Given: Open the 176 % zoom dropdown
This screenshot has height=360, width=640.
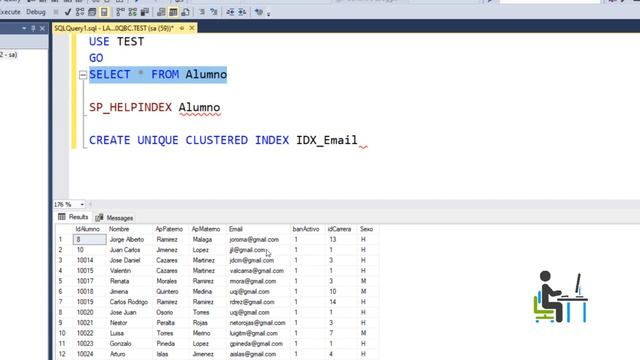Looking at the screenshot, I should tap(82, 204).
